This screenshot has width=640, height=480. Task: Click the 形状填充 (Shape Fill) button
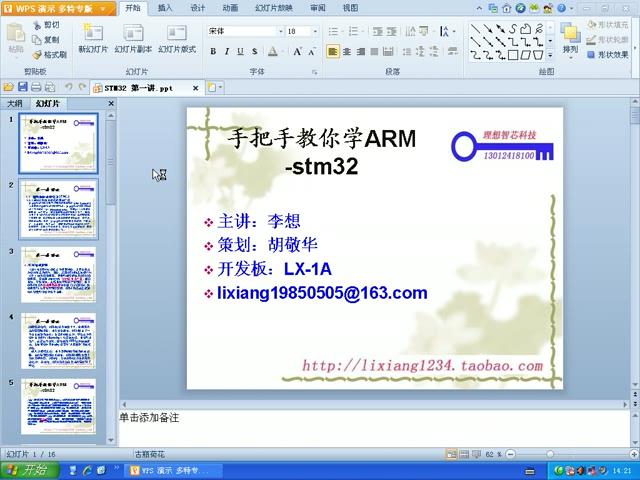click(608, 25)
